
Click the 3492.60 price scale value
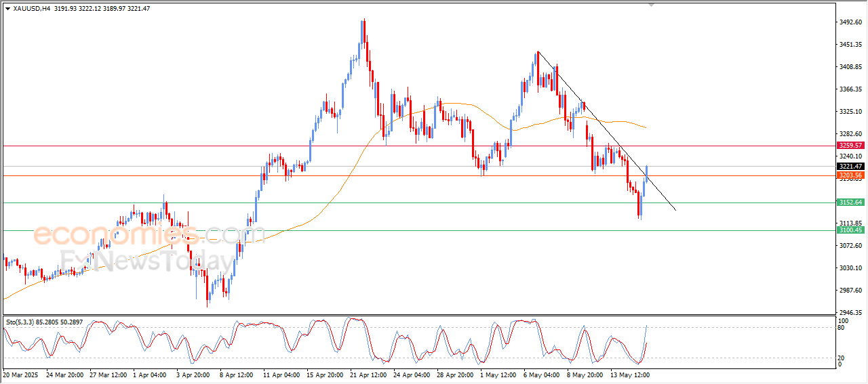click(850, 22)
